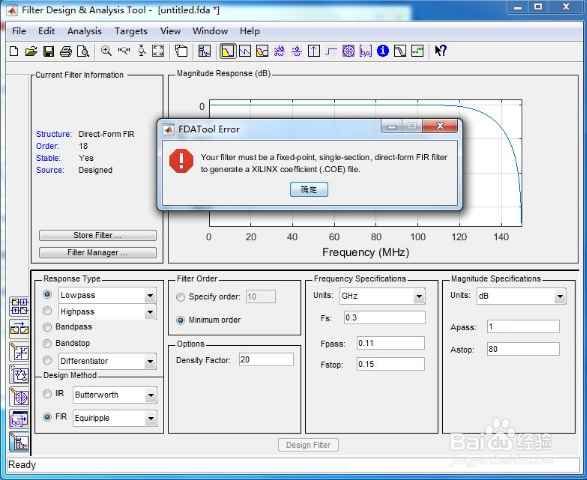The height and width of the screenshot is (480, 587).
Task: Save the session with the floppy disk icon
Action: [x=49, y=51]
